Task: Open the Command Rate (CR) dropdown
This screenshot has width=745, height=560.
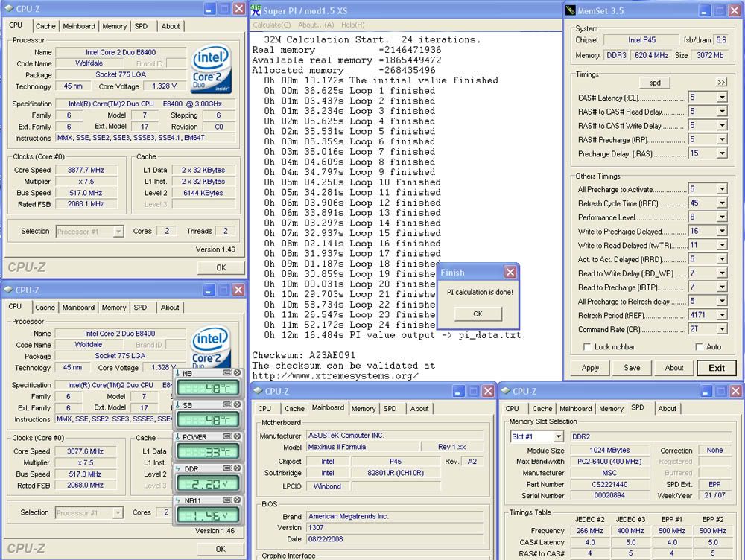Action: coord(722,328)
